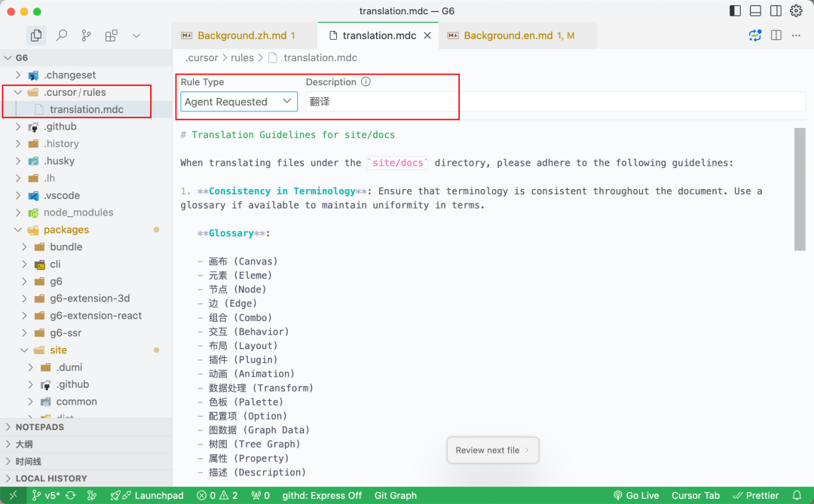Start Go Live server
The width and height of the screenshot is (814, 504).
pyautogui.click(x=636, y=495)
